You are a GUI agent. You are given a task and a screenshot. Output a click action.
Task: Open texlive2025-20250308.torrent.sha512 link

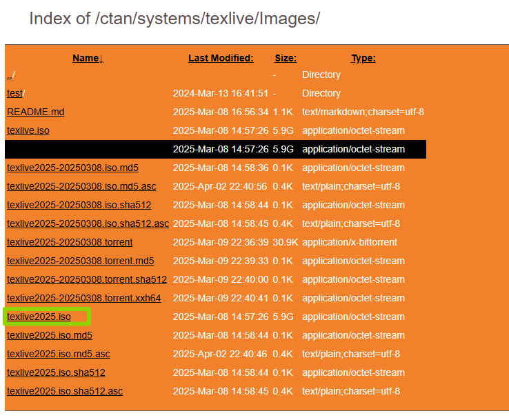coord(87,279)
